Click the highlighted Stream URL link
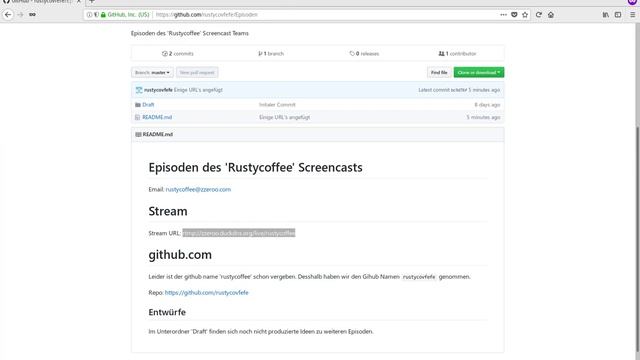Screen dimensions: 640x360 [x=239, y=233]
